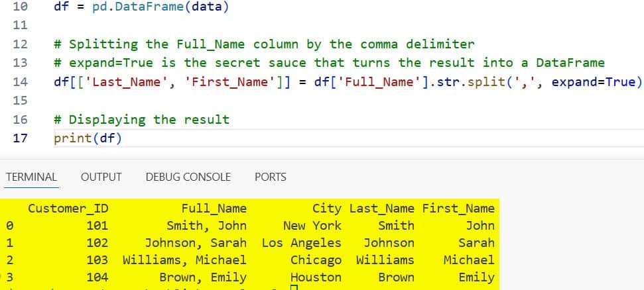
Task: Click the Customer_ID header in terminal output
Action: click(68, 209)
